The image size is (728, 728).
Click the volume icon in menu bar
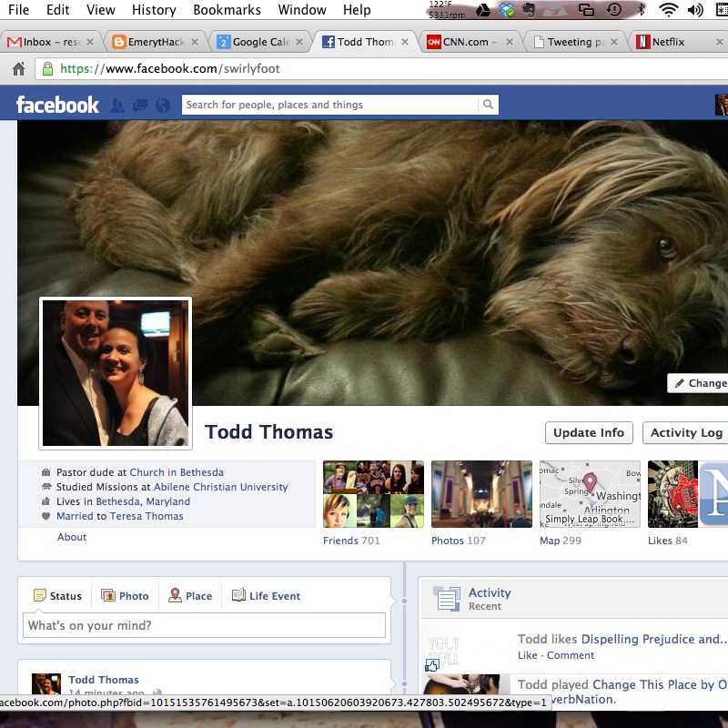pyautogui.click(x=696, y=10)
